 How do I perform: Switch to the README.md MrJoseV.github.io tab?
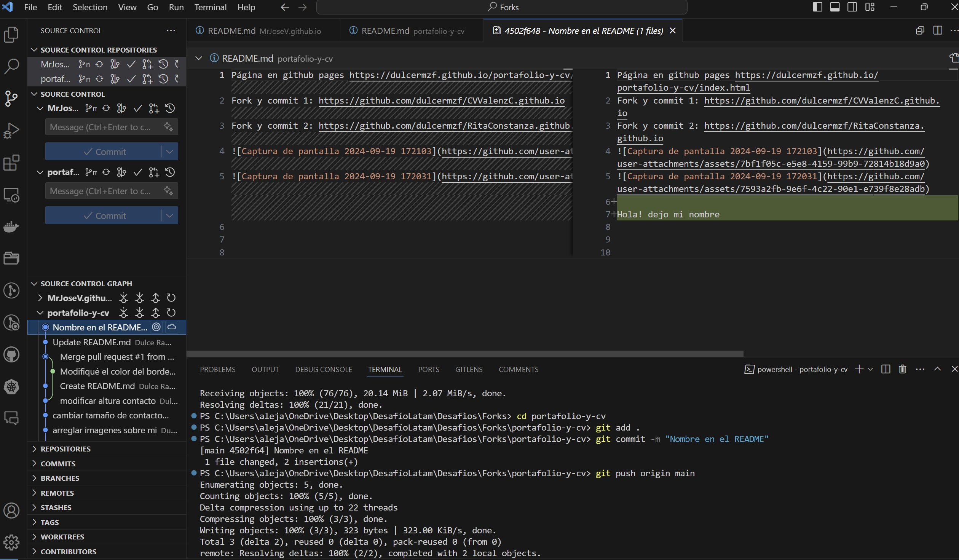263,30
